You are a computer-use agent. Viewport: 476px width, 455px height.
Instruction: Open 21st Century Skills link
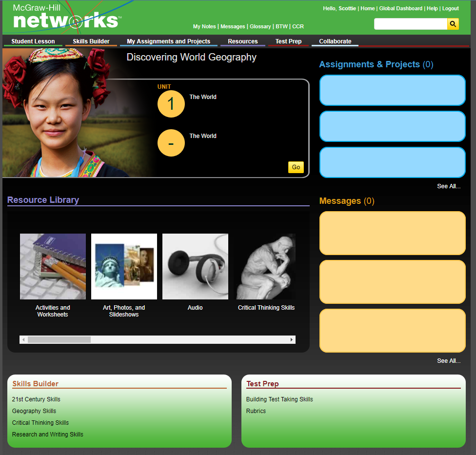coord(36,399)
